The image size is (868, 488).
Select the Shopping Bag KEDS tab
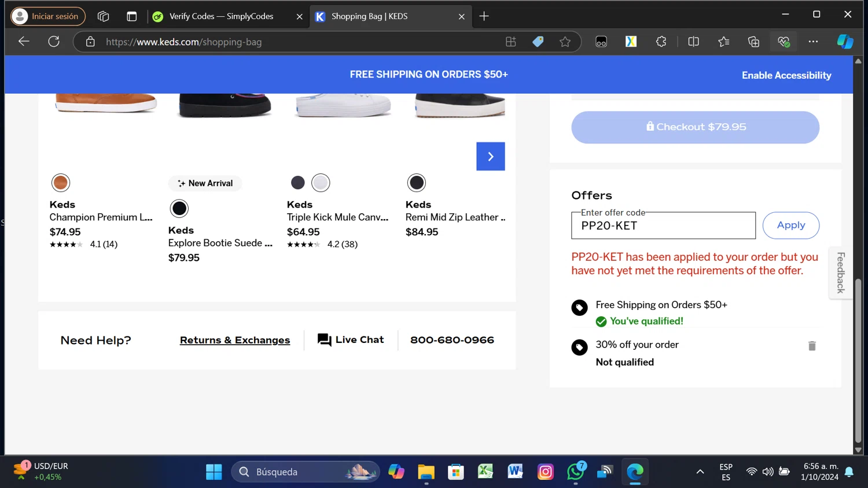point(369,16)
